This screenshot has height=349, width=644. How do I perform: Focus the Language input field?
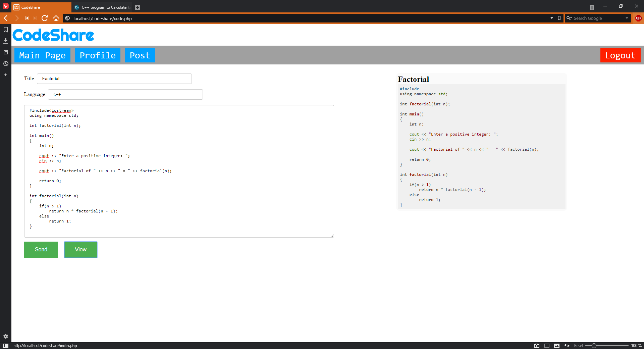tap(125, 94)
